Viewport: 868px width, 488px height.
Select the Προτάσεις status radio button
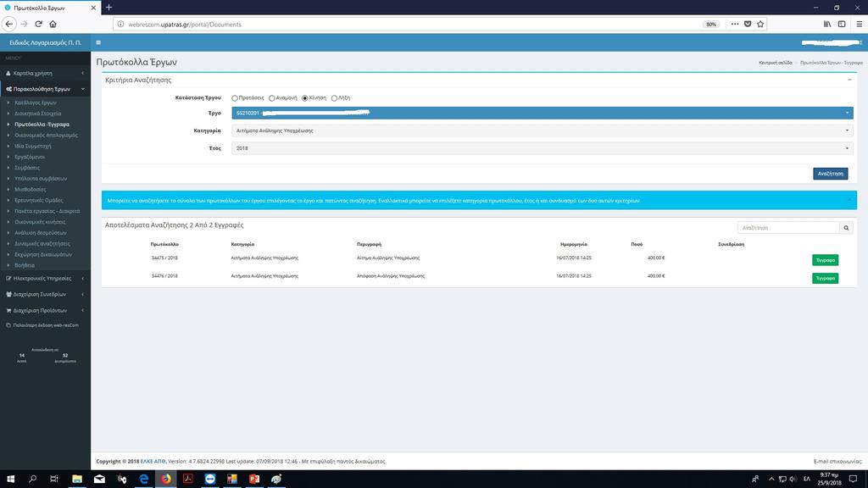[235, 98]
